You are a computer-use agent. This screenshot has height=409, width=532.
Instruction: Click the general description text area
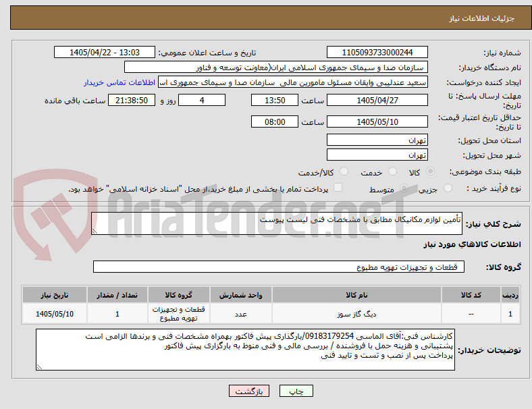pyautogui.click(x=277, y=223)
